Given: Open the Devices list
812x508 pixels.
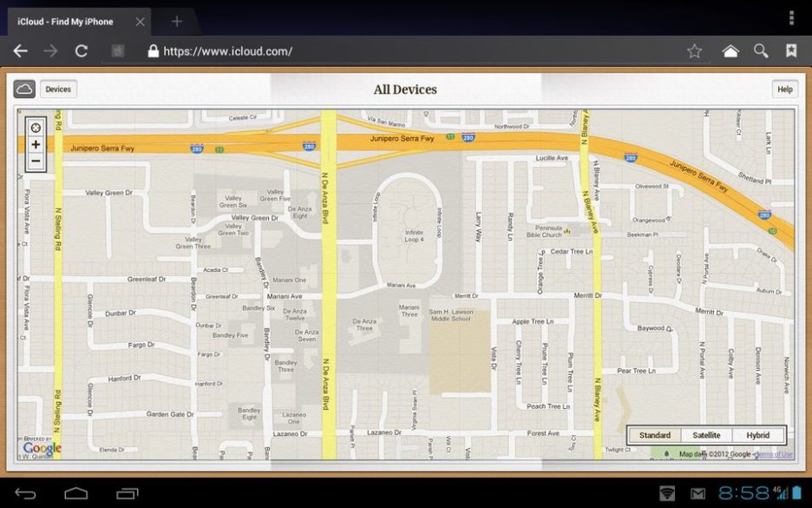Looking at the screenshot, I should pyautogui.click(x=58, y=89).
